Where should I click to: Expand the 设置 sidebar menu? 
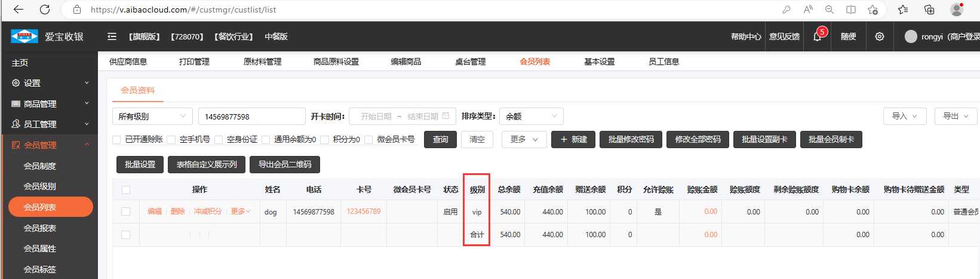point(49,83)
